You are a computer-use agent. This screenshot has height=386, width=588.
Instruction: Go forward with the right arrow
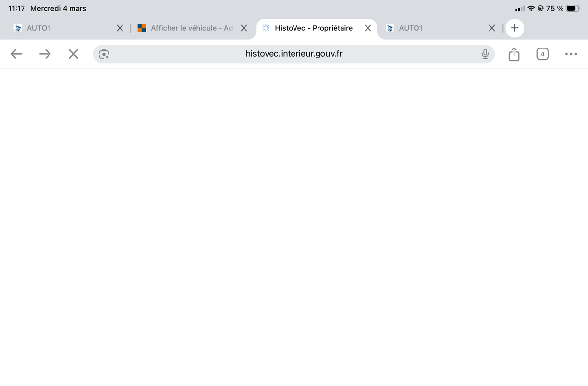[45, 54]
